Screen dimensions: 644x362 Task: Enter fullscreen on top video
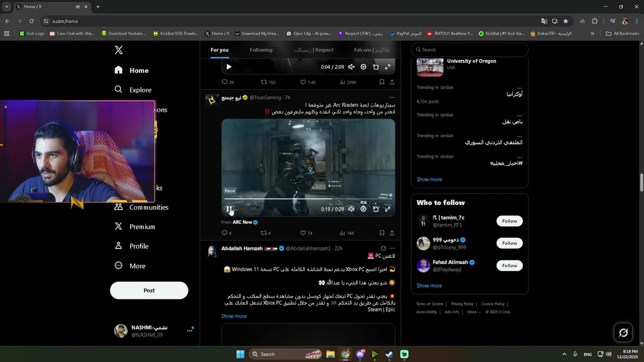click(388, 67)
